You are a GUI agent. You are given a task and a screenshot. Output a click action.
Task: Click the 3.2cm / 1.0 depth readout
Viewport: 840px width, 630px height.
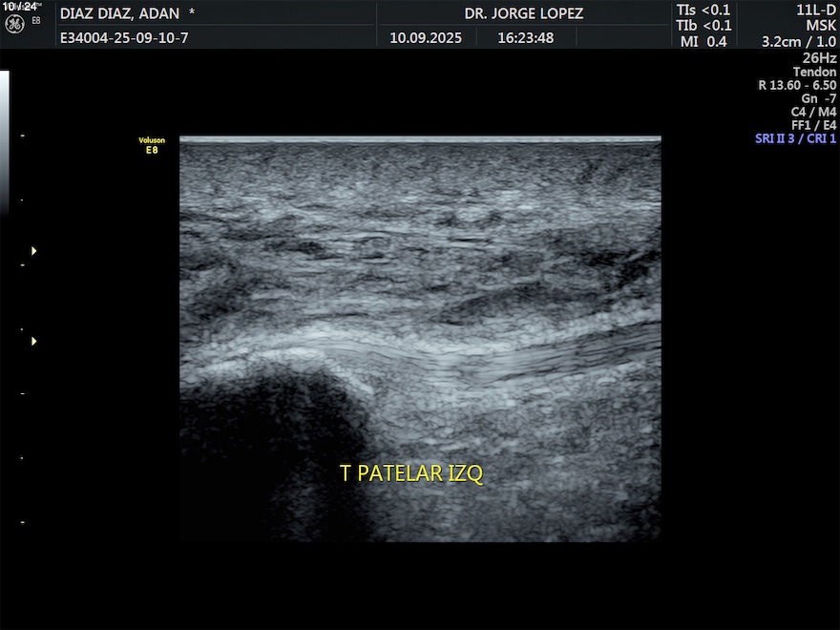tap(798, 41)
